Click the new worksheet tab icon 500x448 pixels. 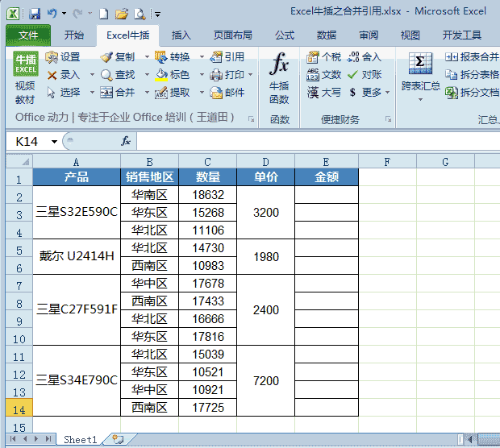[118, 439]
